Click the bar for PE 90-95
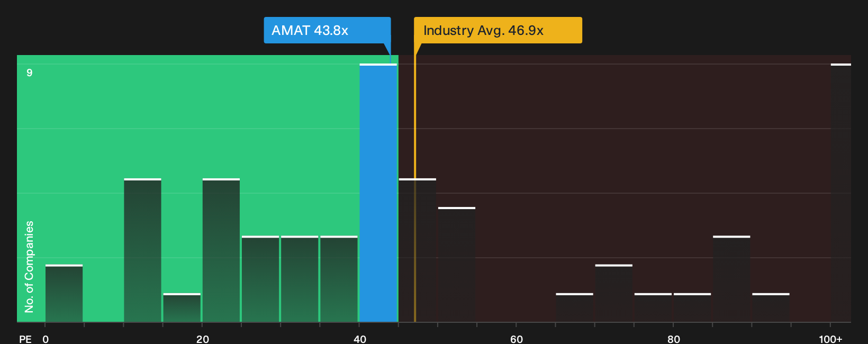The width and height of the screenshot is (868, 344). coord(771,307)
